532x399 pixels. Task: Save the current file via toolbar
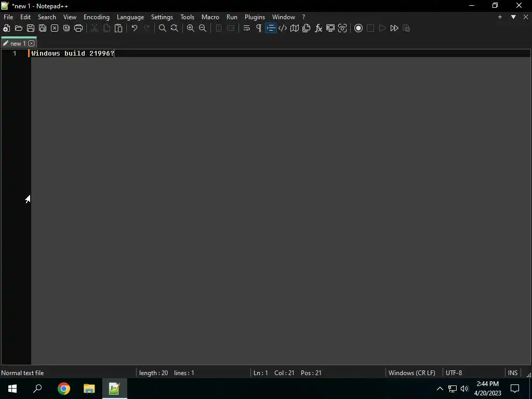click(31, 28)
